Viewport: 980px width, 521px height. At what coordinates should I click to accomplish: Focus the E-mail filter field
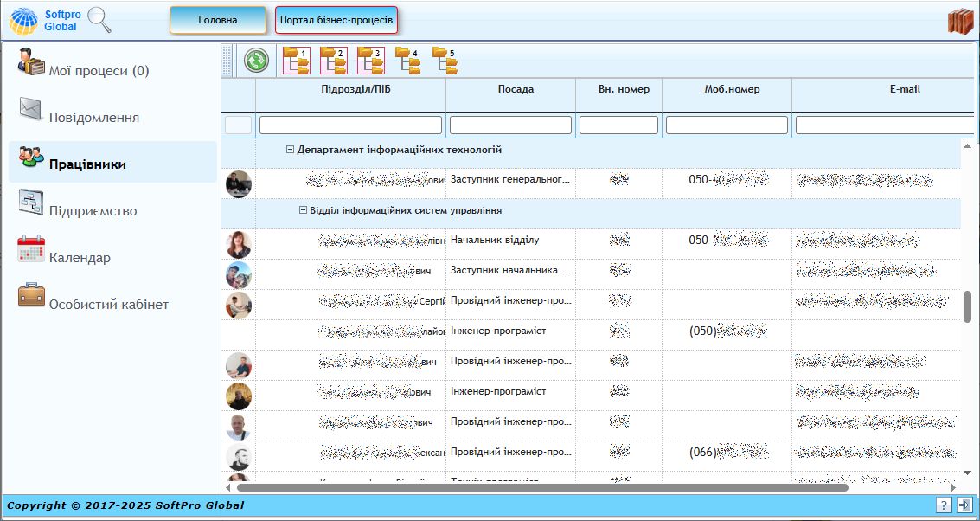point(884,125)
